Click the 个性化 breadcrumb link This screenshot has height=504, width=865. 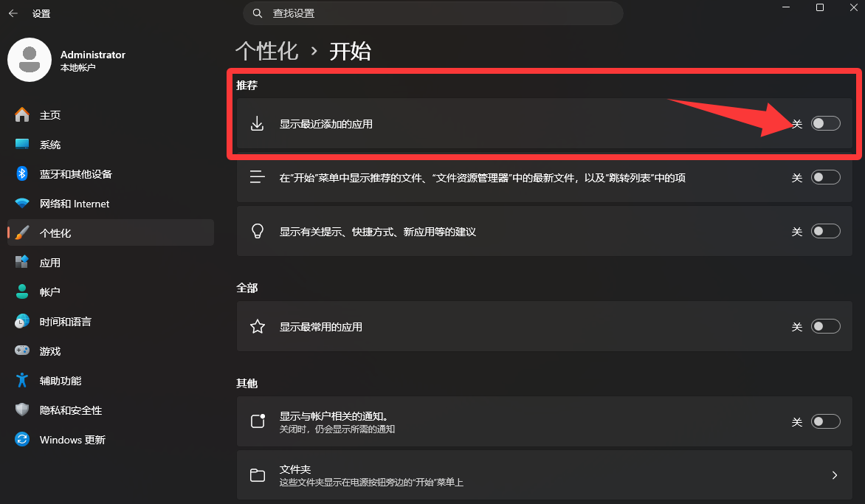point(266,51)
